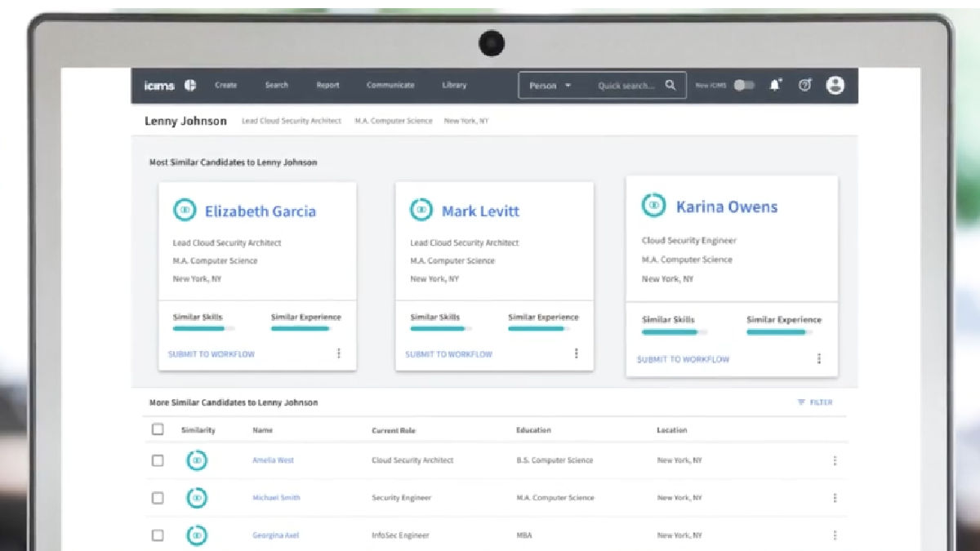
Task: Click Amelia West's similarity ring icon
Action: pyautogui.click(x=196, y=460)
